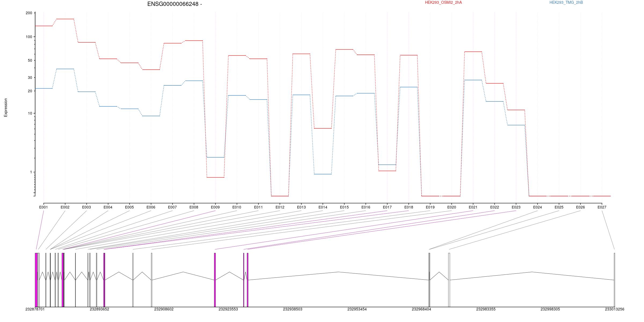Click the Expression y-axis label

click(6, 108)
